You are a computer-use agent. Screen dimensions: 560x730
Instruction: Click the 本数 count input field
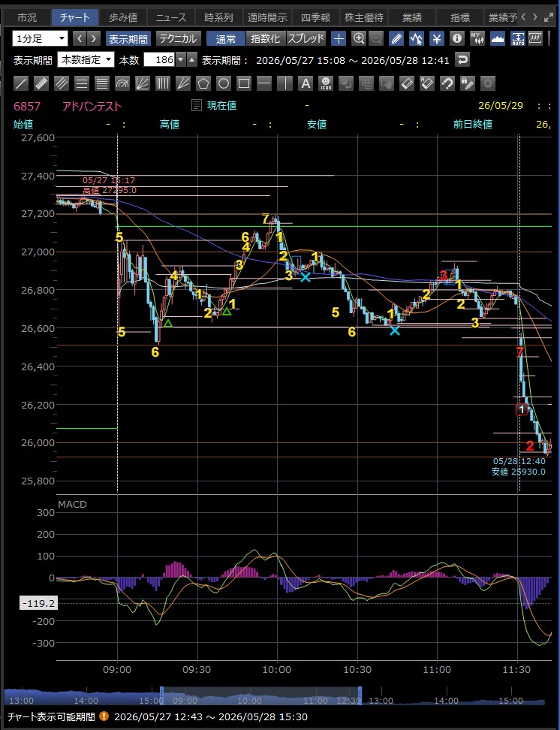pos(160,59)
